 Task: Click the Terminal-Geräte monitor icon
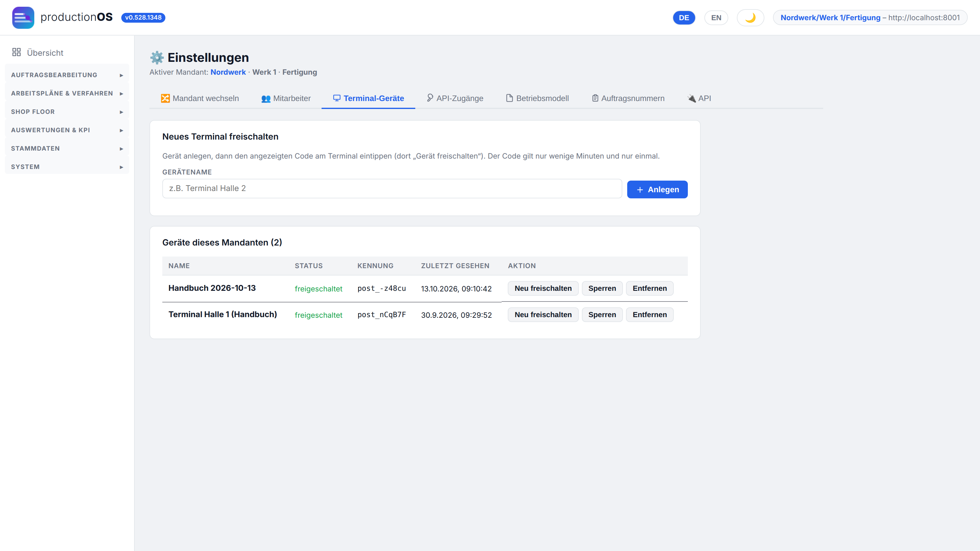point(337,98)
